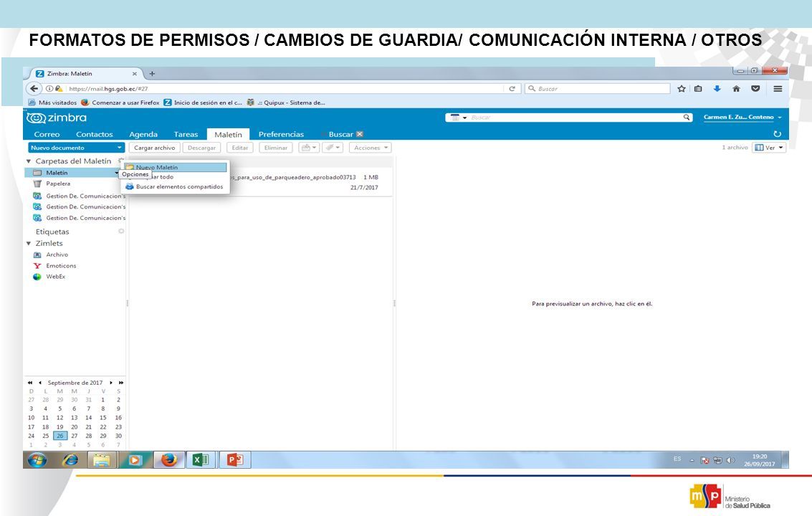Open the Quipux - Sistema de... bookmark

286,102
